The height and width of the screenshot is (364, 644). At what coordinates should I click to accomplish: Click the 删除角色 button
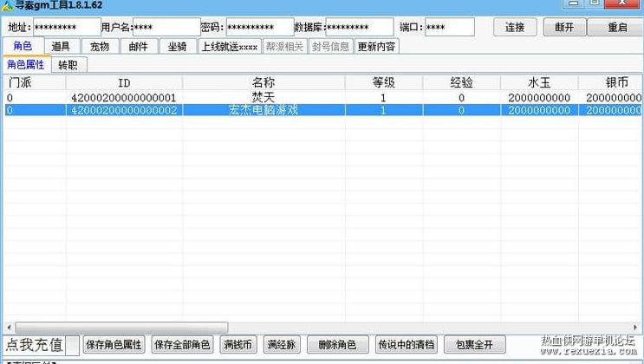click(337, 345)
